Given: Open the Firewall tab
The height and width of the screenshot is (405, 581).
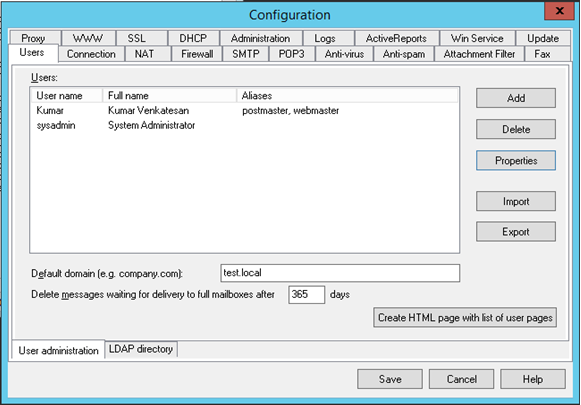Looking at the screenshot, I should pos(197,54).
